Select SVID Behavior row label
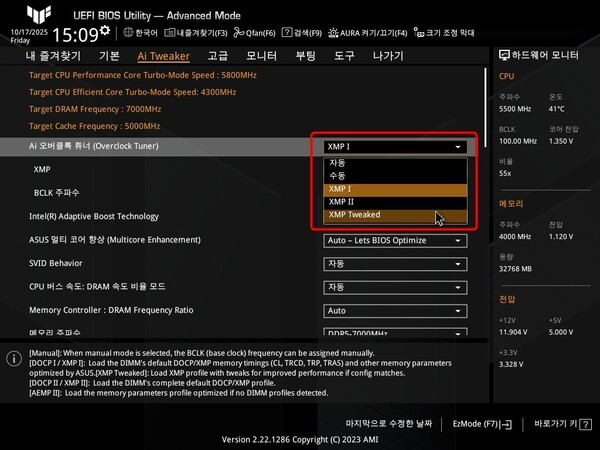Screen dimensions: 600x450 tap(56, 263)
